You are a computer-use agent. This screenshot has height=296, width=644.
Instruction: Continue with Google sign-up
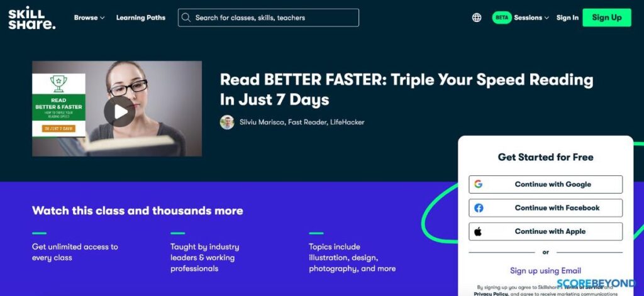point(545,184)
